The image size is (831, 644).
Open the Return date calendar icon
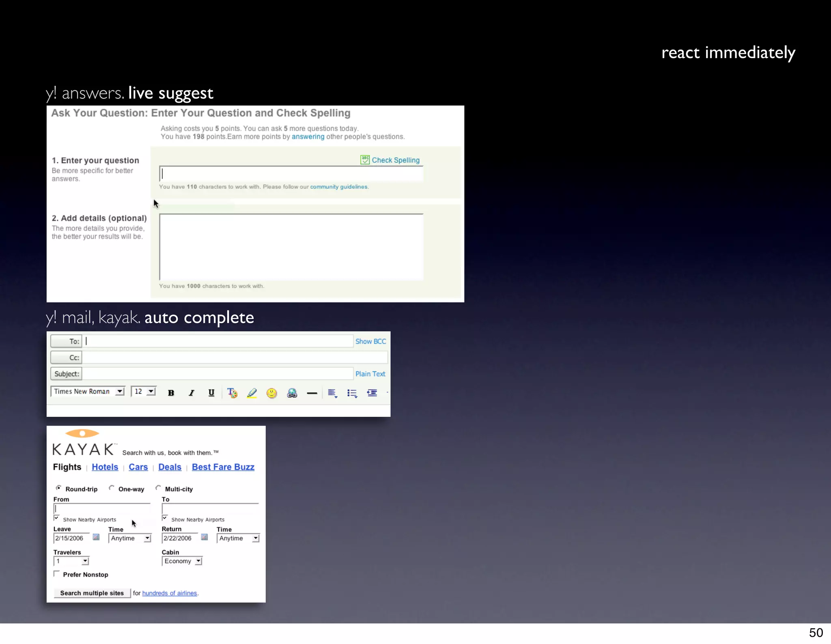(205, 537)
